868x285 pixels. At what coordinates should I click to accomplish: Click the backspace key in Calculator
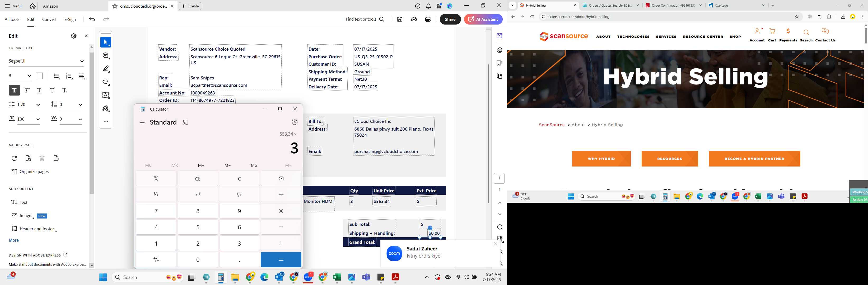(281, 179)
